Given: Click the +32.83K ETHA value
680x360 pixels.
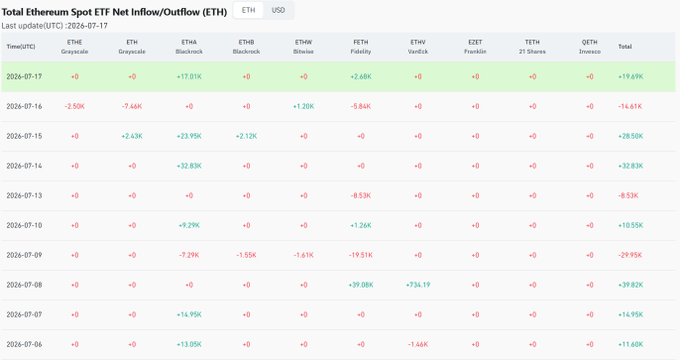Looking at the screenshot, I should pyautogui.click(x=189, y=166).
